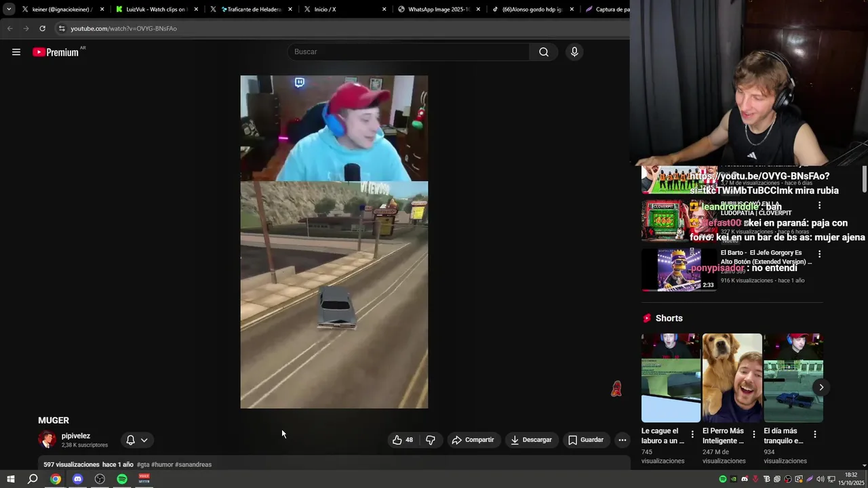Click the volume speaker tray icon
This screenshot has width=868, height=488.
coord(821,479)
